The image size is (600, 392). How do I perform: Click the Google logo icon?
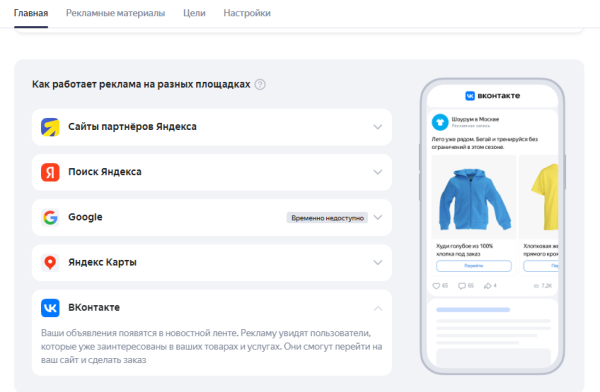(x=50, y=217)
